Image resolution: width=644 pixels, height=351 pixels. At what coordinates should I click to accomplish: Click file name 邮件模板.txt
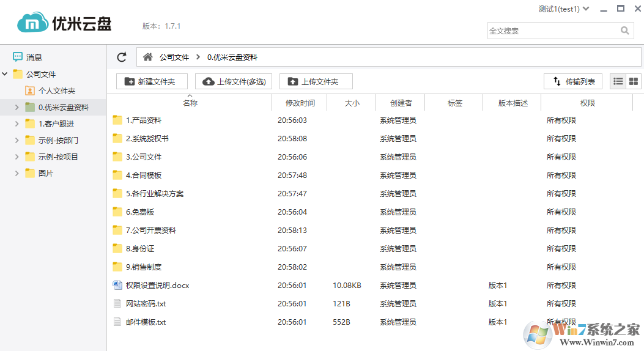pyautogui.click(x=146, y=322)
